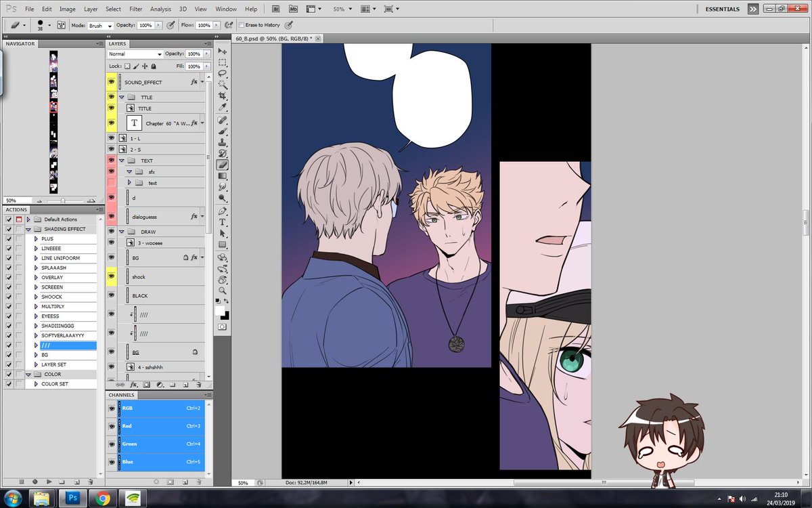Open the brush preset picker arrow

pos(49,25)
